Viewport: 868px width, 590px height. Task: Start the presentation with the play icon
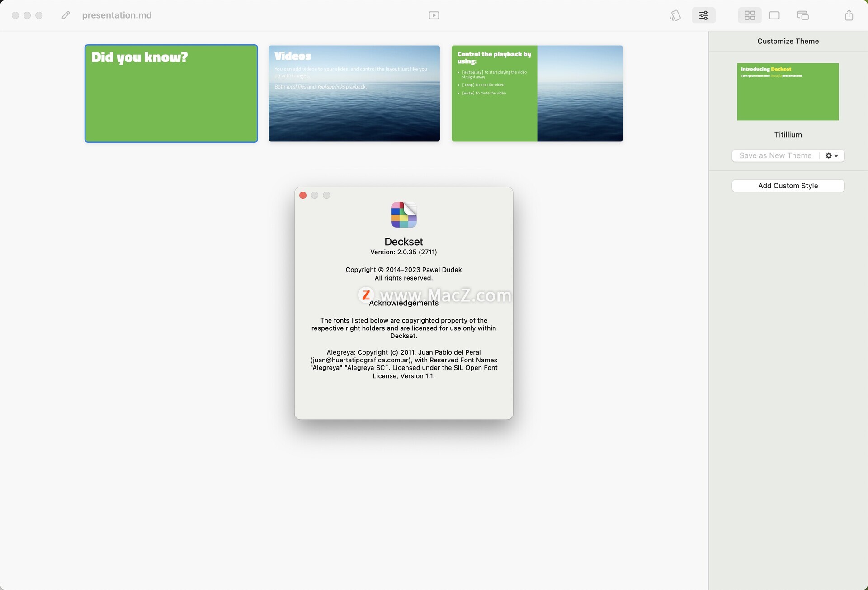pyautogui.click(x=434, y=15)
